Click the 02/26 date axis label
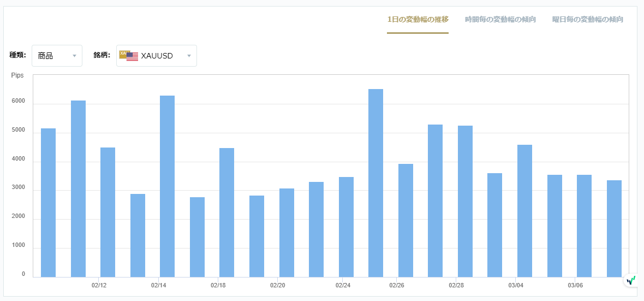The height and width of the screenshot is (301, 644). [x=397, y=285]
